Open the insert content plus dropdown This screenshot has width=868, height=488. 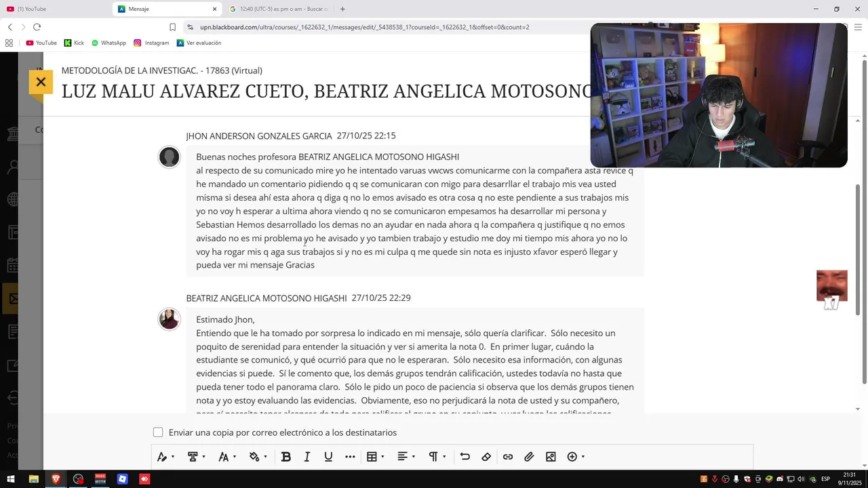click(576, 457)
